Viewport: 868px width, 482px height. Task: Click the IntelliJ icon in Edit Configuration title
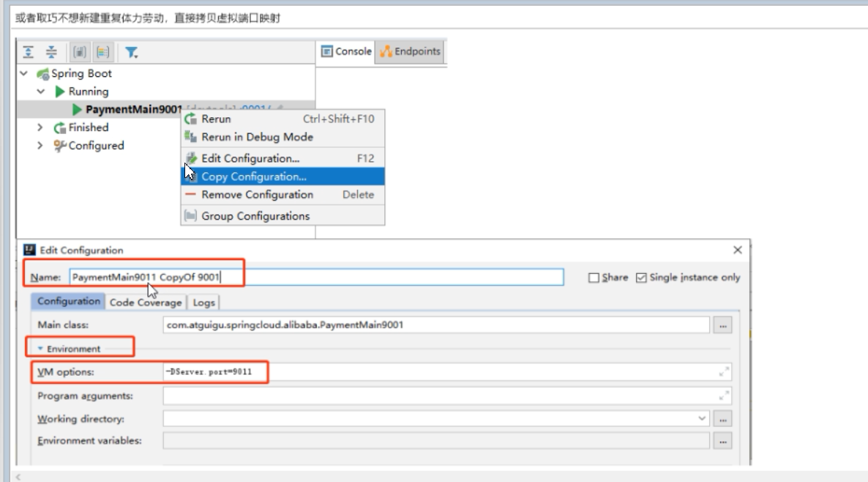pyautogui.click(x=30, y=250)
